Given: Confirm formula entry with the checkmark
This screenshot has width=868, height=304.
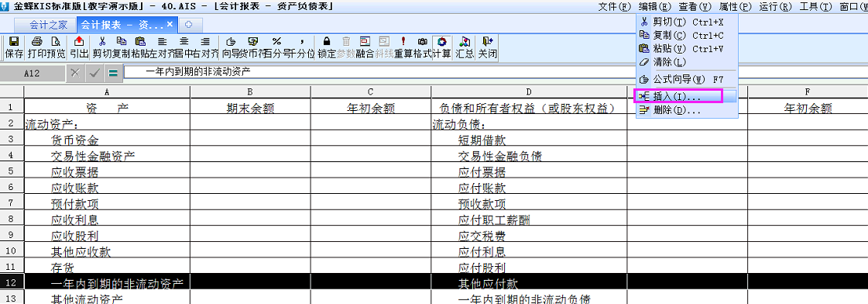Looking at the screenshot, I should click(x=94, y=73).
